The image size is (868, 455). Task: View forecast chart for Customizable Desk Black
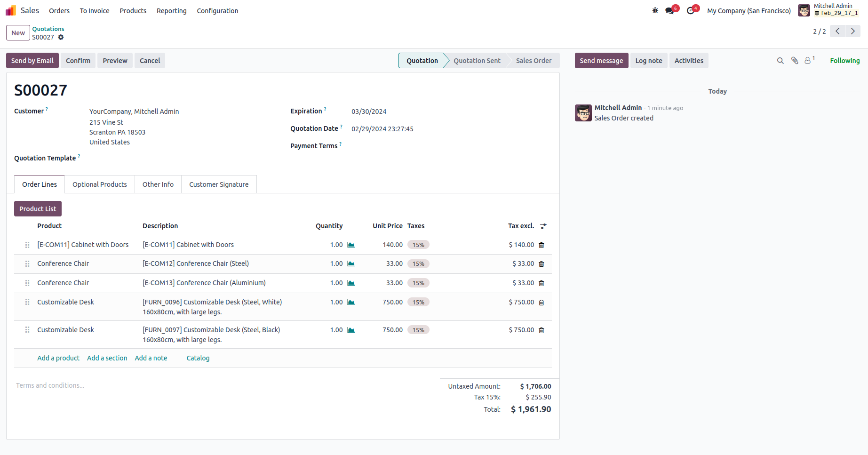coord(351,330)
